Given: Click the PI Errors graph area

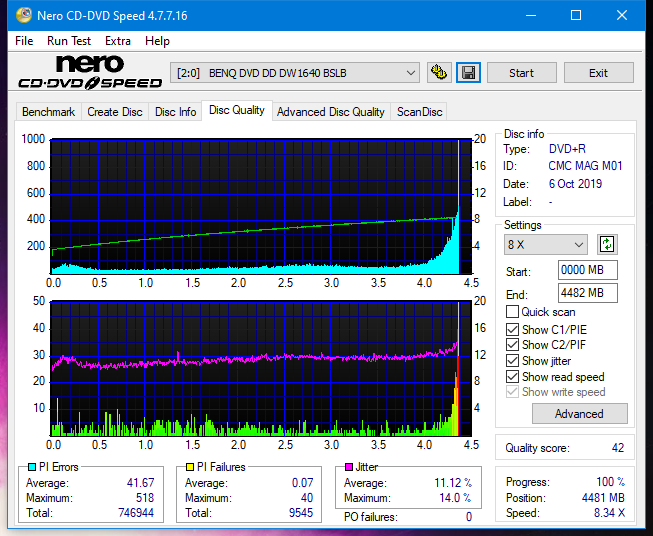Looking at the screenshot, I should point(261,206).
